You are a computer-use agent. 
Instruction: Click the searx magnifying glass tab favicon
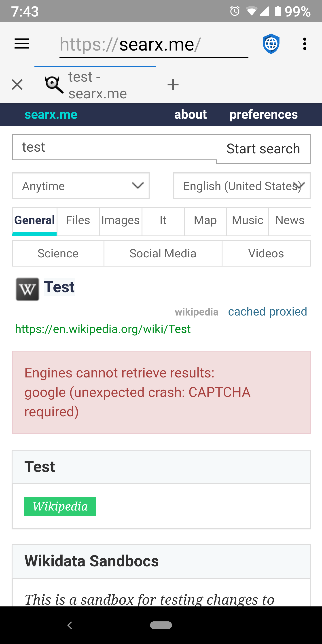pyautogui.click(x=54, y=85)
